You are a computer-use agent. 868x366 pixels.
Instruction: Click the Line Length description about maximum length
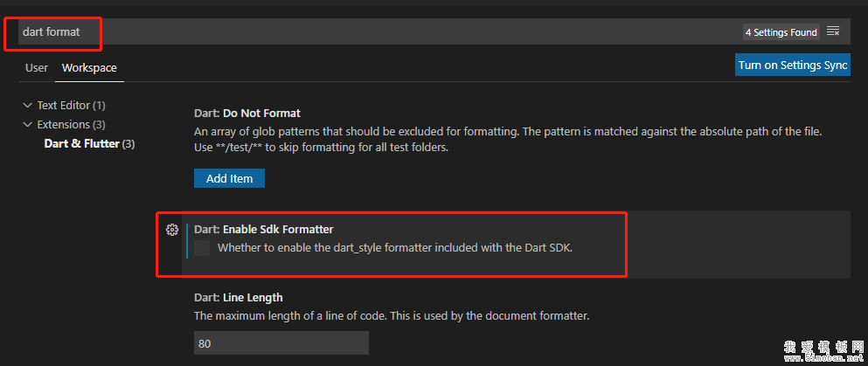tap(392, 316)
